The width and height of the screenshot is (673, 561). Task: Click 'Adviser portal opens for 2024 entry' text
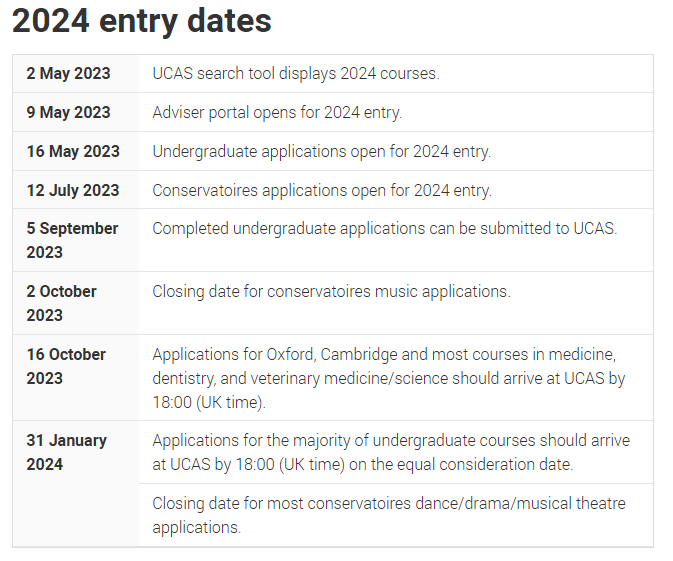[277, 112]
